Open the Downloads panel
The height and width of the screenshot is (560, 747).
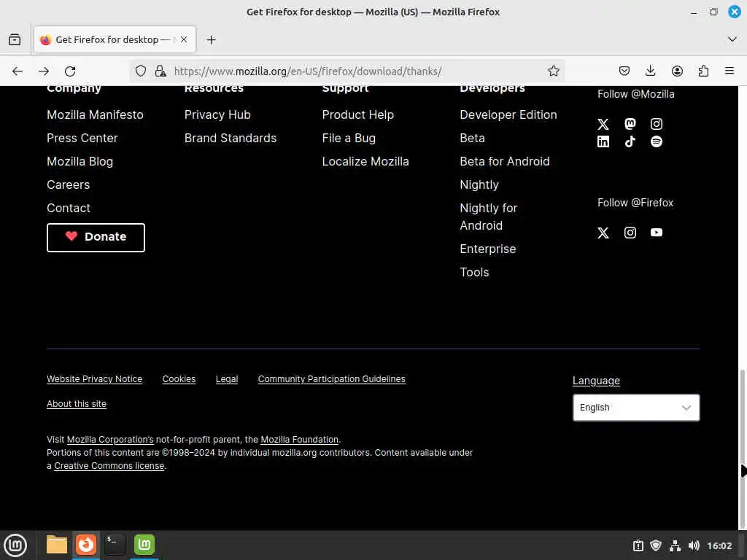click(x=650, y=71)
